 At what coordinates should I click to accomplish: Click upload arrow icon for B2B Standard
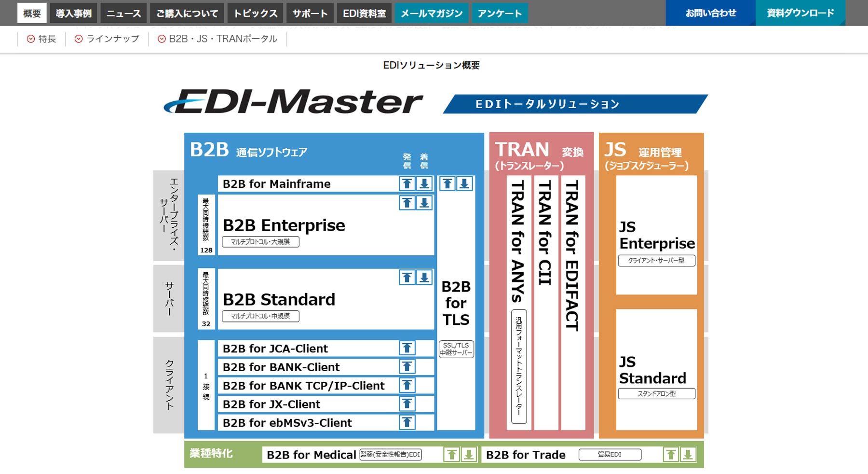(407, 277)
